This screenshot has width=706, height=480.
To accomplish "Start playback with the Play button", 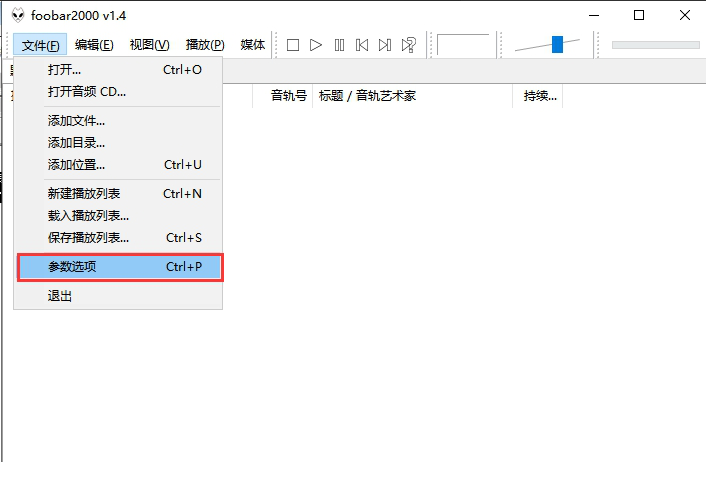I will click(316, 45).
